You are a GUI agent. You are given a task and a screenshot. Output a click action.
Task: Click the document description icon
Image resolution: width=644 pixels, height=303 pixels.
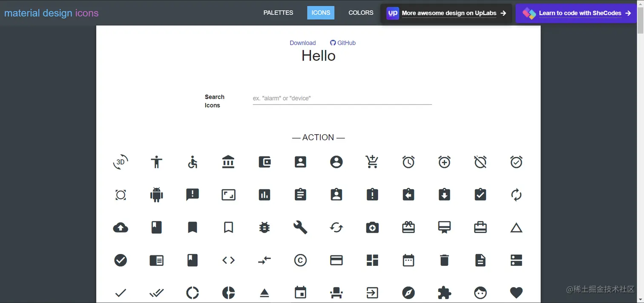(480, 260)
